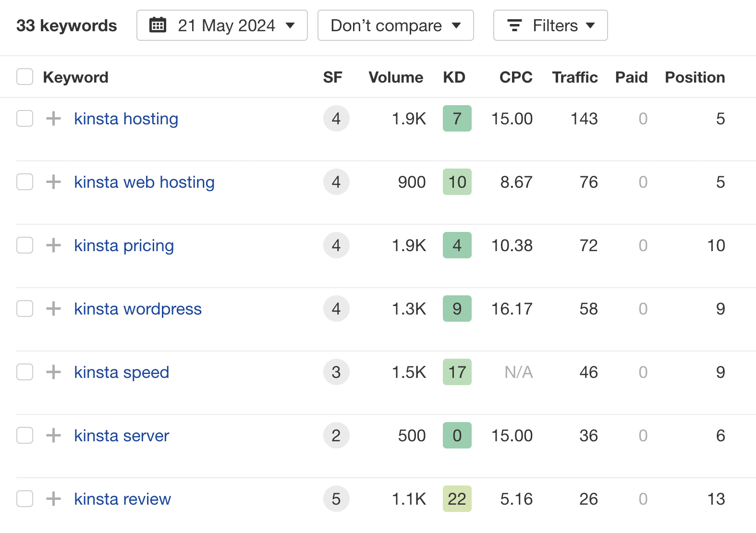Open the kinsta review keyword link
756x533 pixels.
tap(122, 499)
